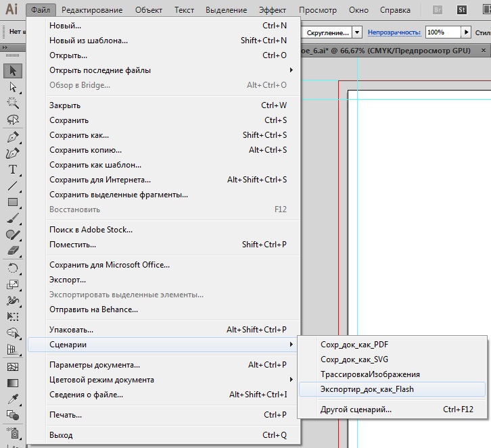Click the Illustrator Ai logo
The width and height of the screenshot is (491, 448).
click(11, 9)
